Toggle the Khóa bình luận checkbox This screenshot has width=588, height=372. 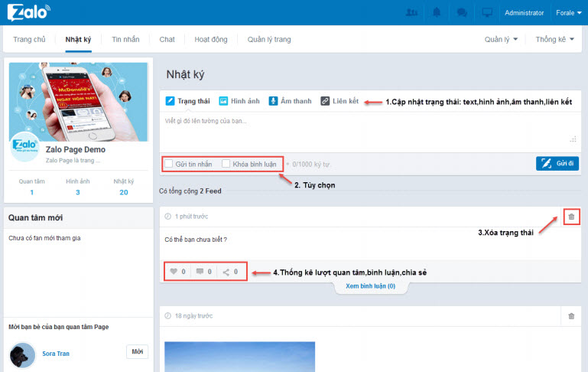pyautogui.click(x=226, y=163)
